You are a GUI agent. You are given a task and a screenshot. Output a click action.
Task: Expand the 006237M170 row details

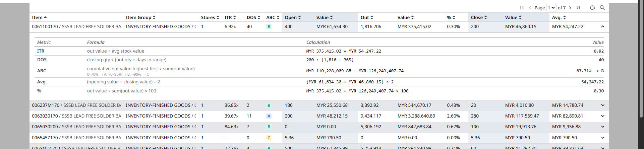[x=602, y=105]
